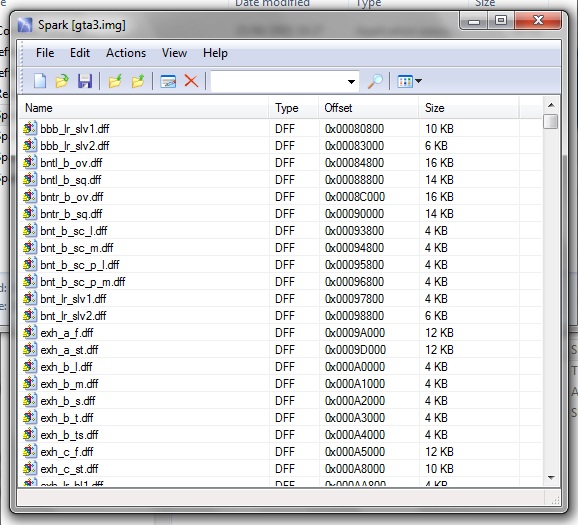Click the 10 KB size of bbb_lr_slv1.dff
This screenshot has width=578, height=525.
point(439,129)
